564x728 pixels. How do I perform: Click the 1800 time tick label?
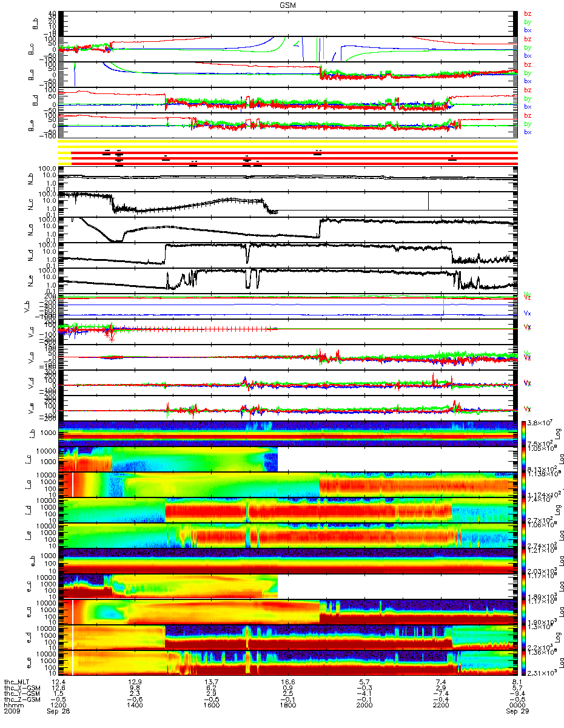pyautogui.click(x=287, y=706)
